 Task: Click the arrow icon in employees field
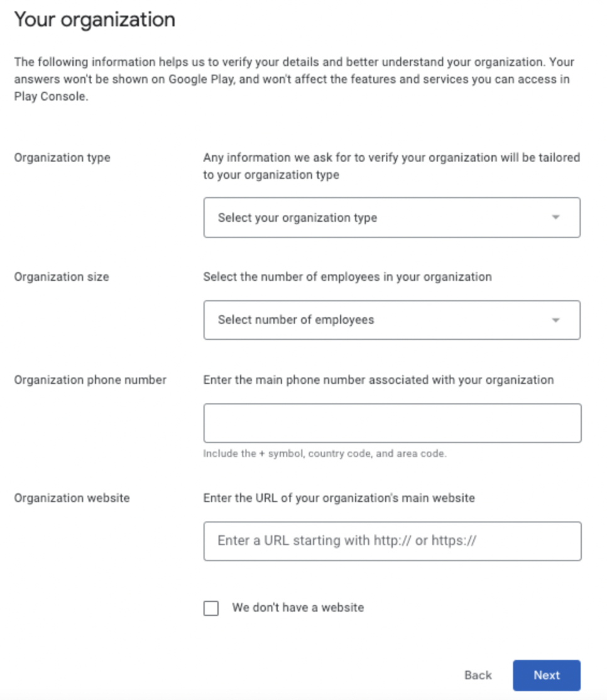(555, 320)
